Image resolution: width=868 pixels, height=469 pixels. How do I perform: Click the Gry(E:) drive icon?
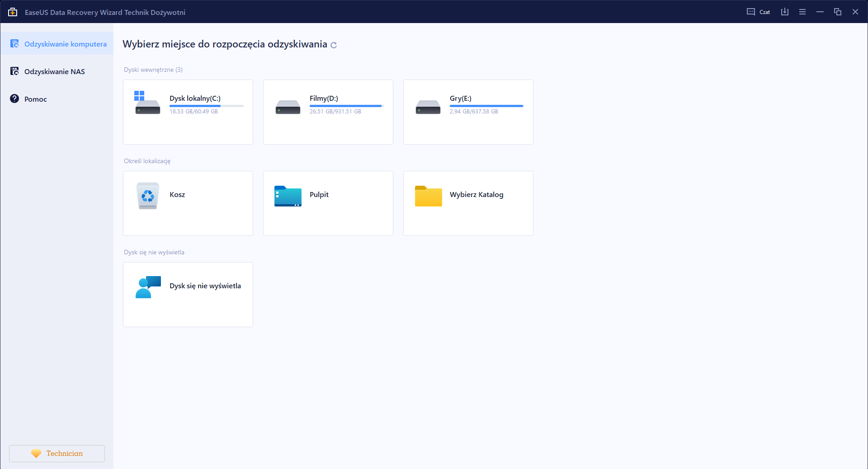pos(428,107)
